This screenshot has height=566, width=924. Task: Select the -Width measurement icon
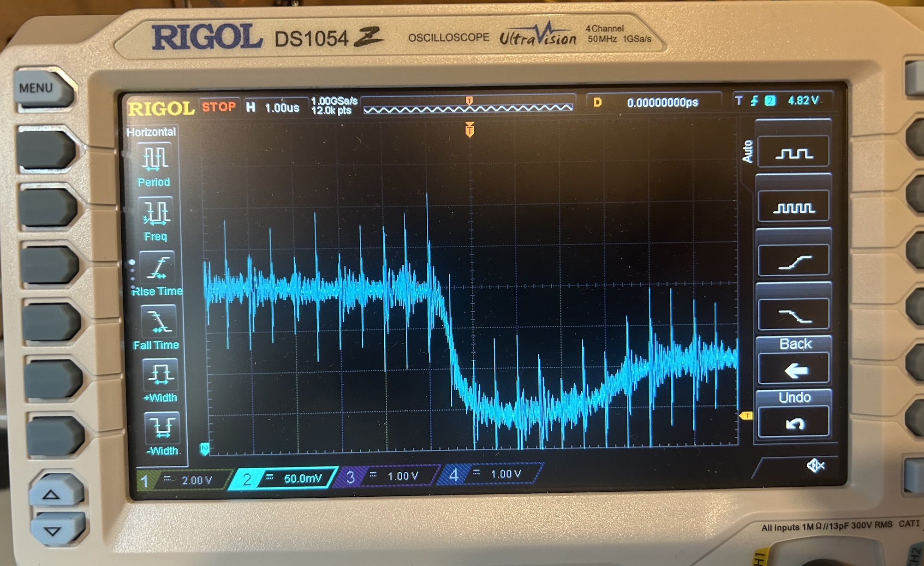click(x=161, y=427)
